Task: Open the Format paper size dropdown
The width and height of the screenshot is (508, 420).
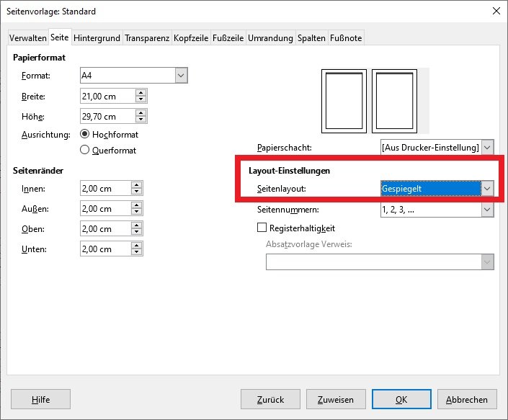Action: coord(181,75)
